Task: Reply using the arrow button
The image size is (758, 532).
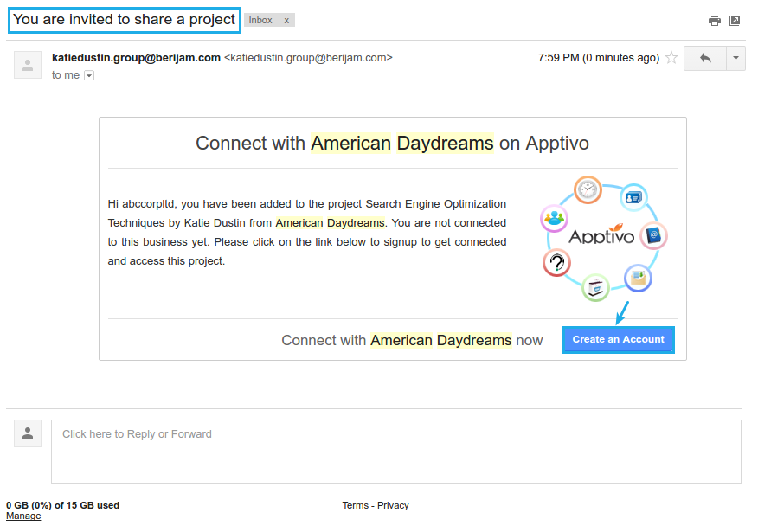Action: 705,59
